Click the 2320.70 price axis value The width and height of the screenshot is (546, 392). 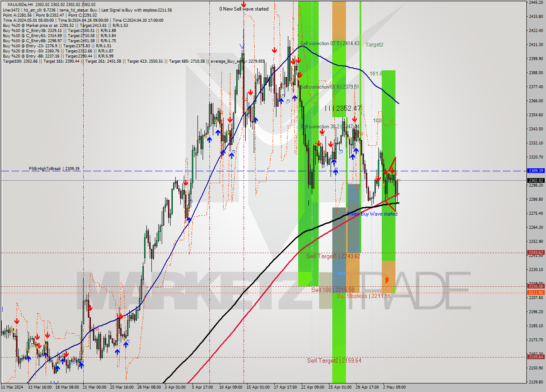click(536, 157)
